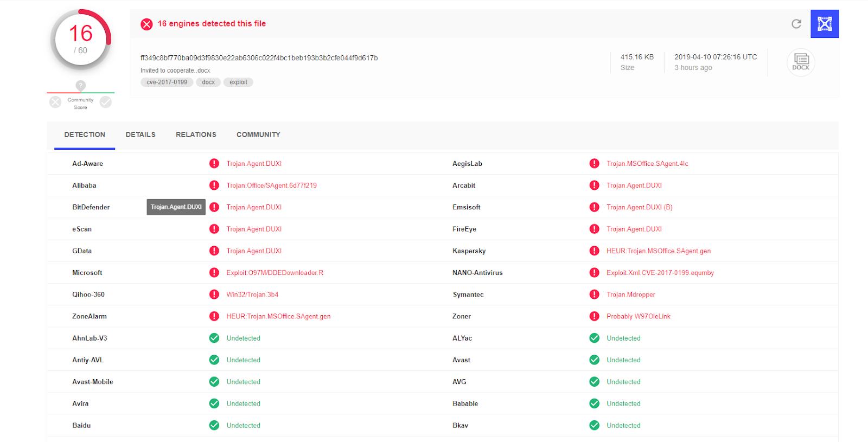
Task: Open the blue graph view icon
Action: click(825, 24)
